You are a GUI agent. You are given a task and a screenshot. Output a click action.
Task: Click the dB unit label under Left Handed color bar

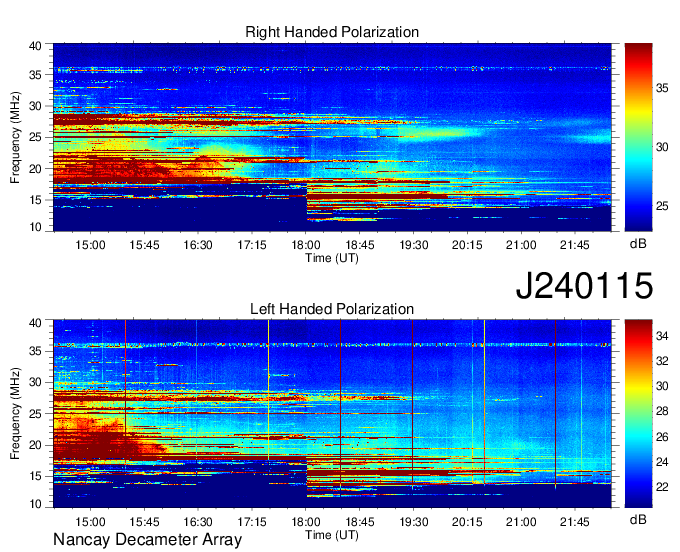(638, 519)
